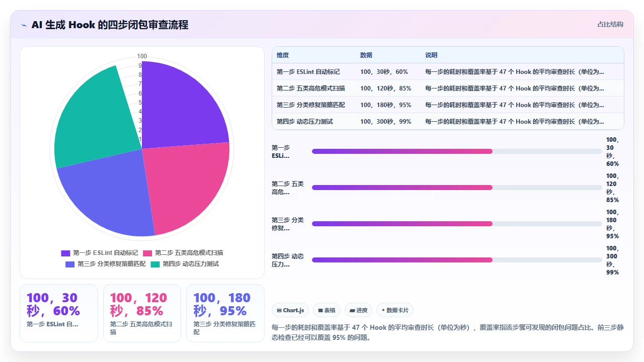Click table value 100，120秒，85%

[386, 88]
